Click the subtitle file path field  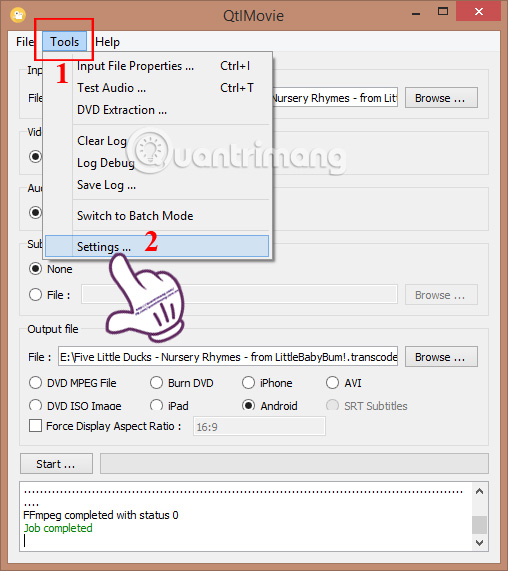pyautogui.click(x=239, y=294)
